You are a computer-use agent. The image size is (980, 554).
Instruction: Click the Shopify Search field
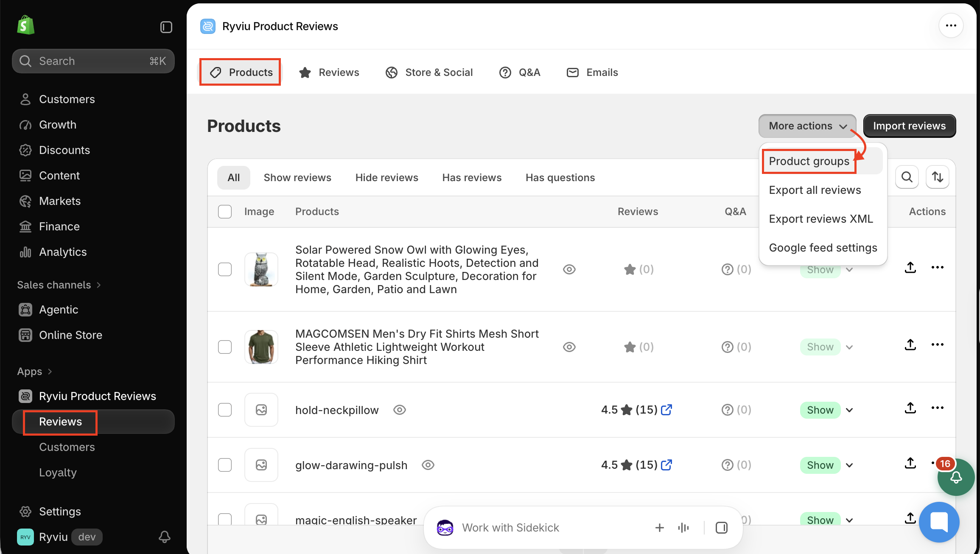coord(93,61)
